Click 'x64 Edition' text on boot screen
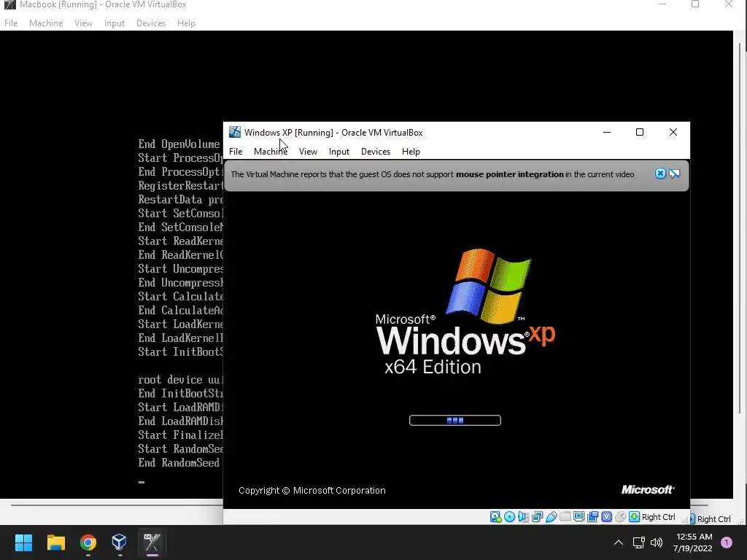This screenshot has width=747, height=560. point(433,367)
